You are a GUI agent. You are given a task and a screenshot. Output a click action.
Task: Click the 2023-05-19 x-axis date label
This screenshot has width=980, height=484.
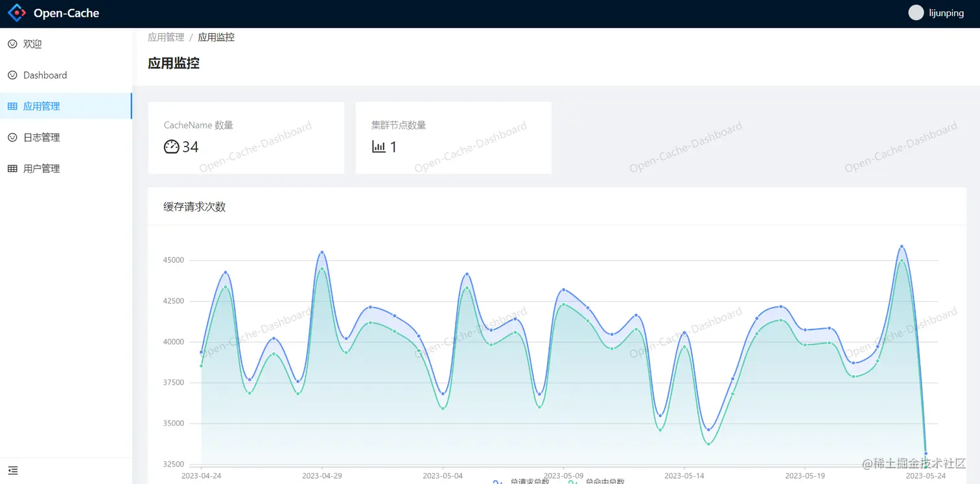[805, 476]
